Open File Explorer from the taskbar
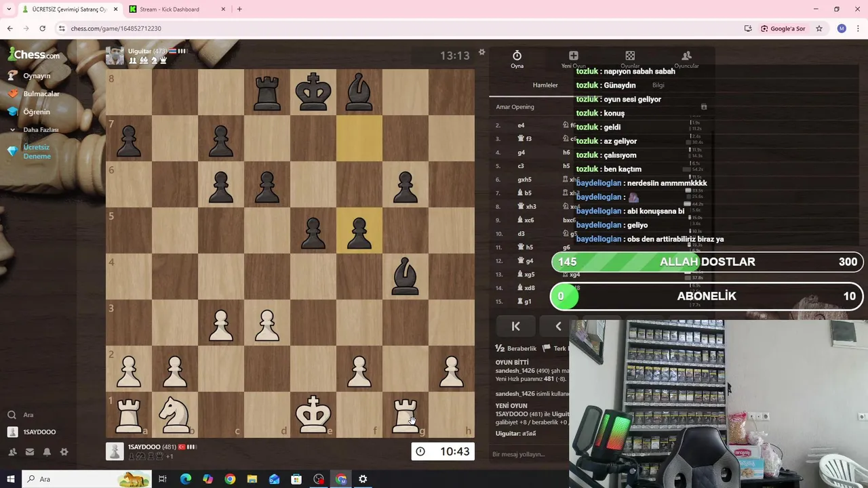The image size is (868, 488). (x=252, y=479)
